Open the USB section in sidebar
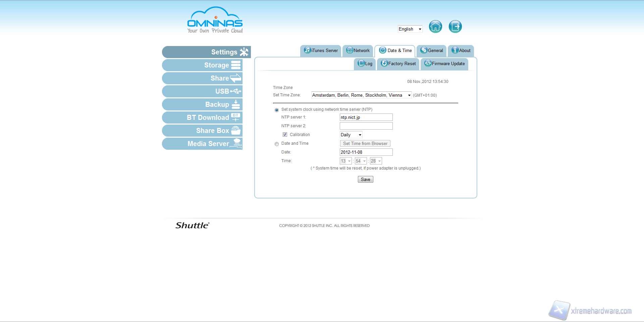 click(202, 91)
